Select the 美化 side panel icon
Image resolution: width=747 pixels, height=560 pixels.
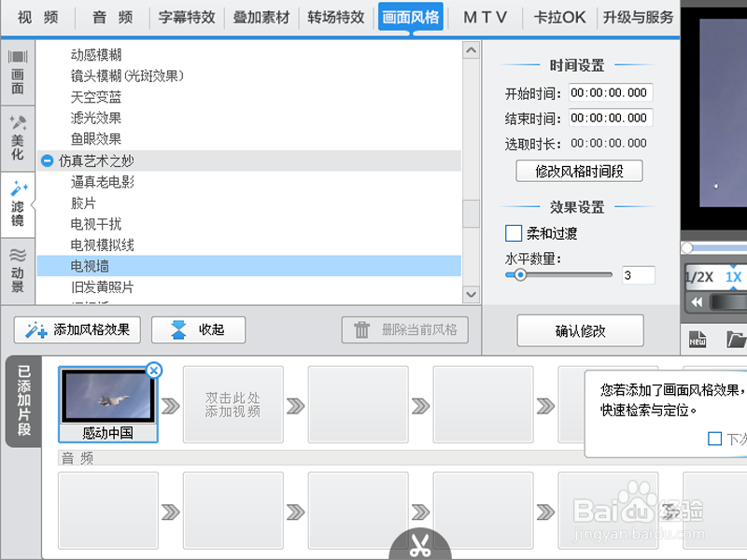point(18,138)
